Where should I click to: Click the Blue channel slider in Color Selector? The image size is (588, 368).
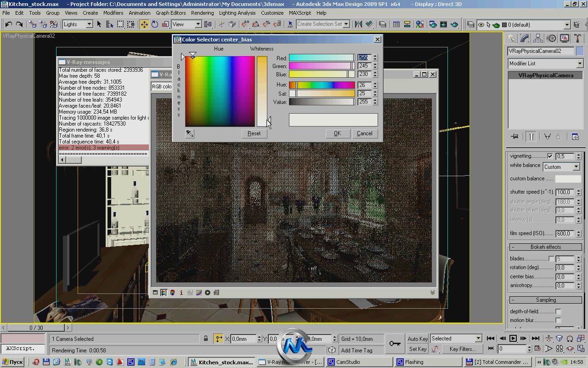[322, 74]
